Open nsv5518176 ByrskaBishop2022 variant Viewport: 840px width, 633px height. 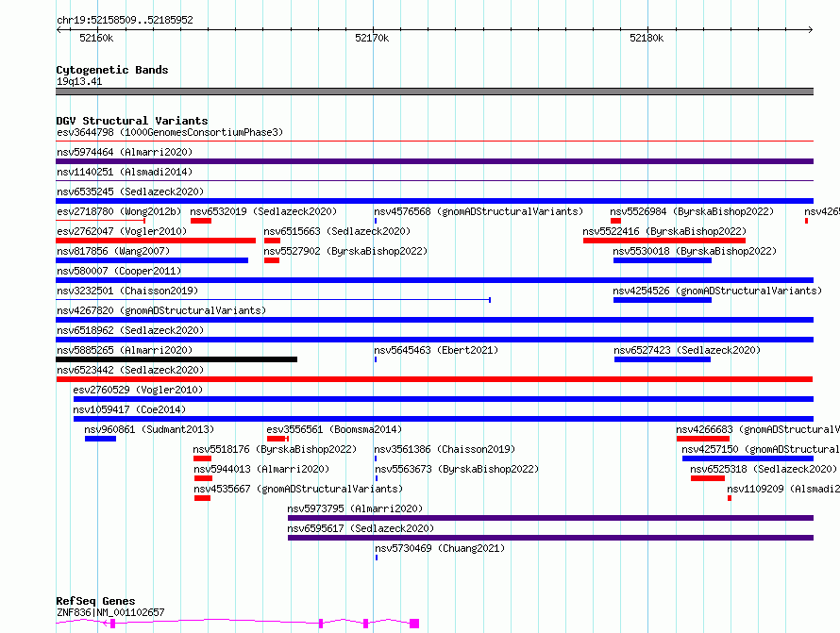point(275,449)
